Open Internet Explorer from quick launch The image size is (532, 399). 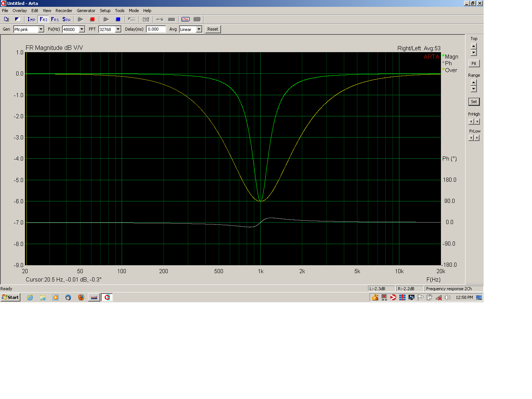[30, 297]
